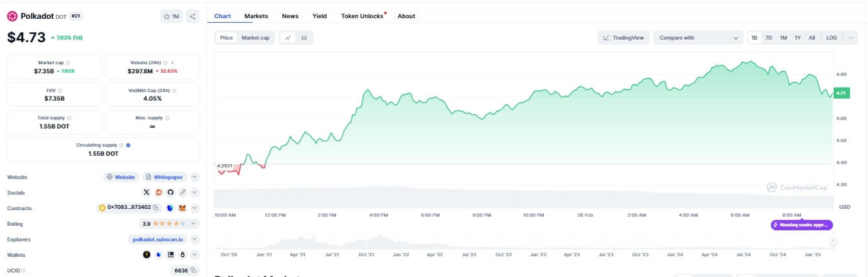Image resolution: width=868 pixels, height=277 pixels.
Task: Copy the UCID 6636 value
Action: coord(194,271)
